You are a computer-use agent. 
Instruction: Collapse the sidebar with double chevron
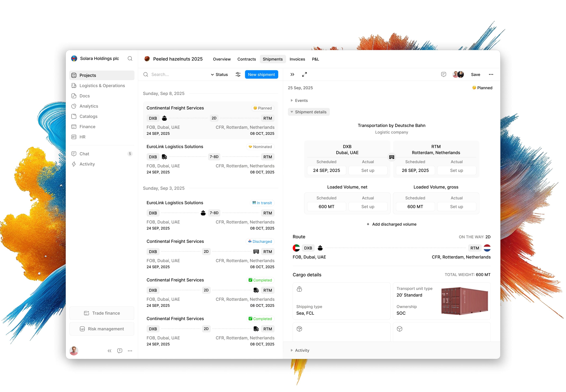coord(109,351)
